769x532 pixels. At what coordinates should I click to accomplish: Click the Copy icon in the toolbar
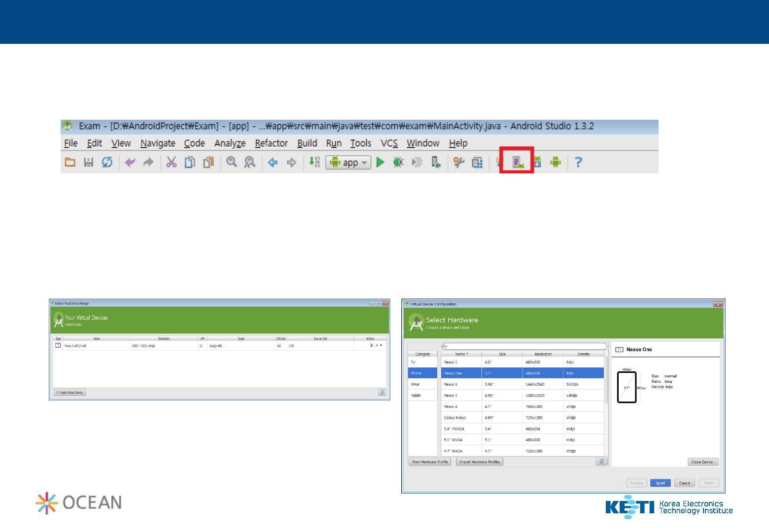[x=190, y=162]
